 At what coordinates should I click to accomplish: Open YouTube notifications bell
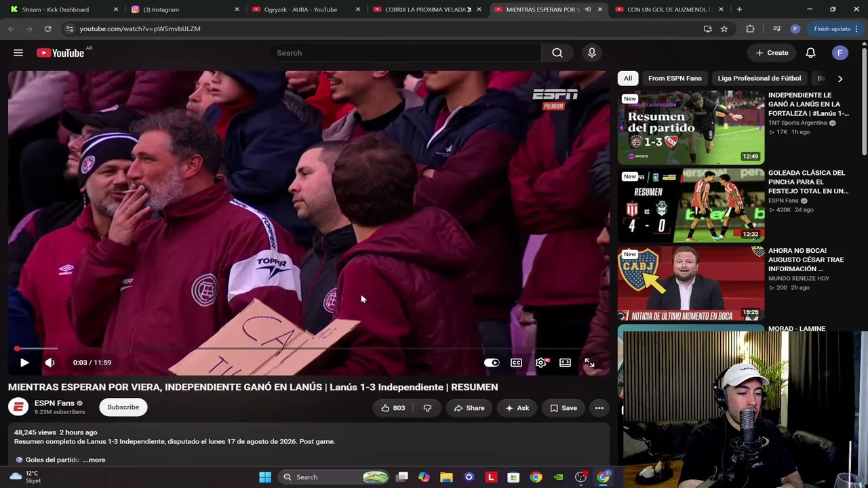coord(810,53)
